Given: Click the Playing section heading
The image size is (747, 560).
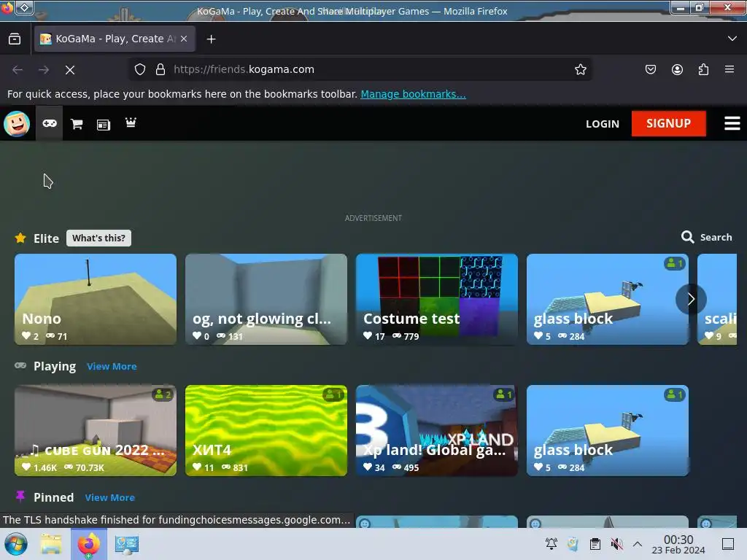Looking at the screenshot, I should (55, 367).
